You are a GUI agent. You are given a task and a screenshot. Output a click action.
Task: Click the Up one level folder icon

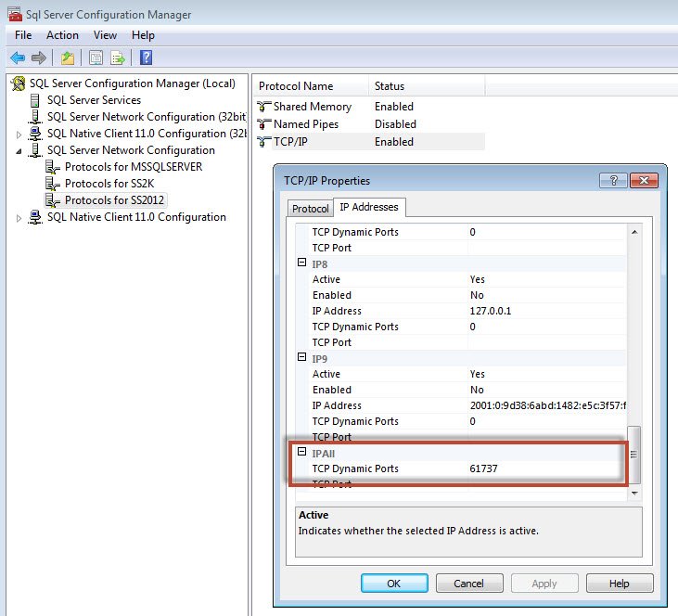(x=68, y=58)
